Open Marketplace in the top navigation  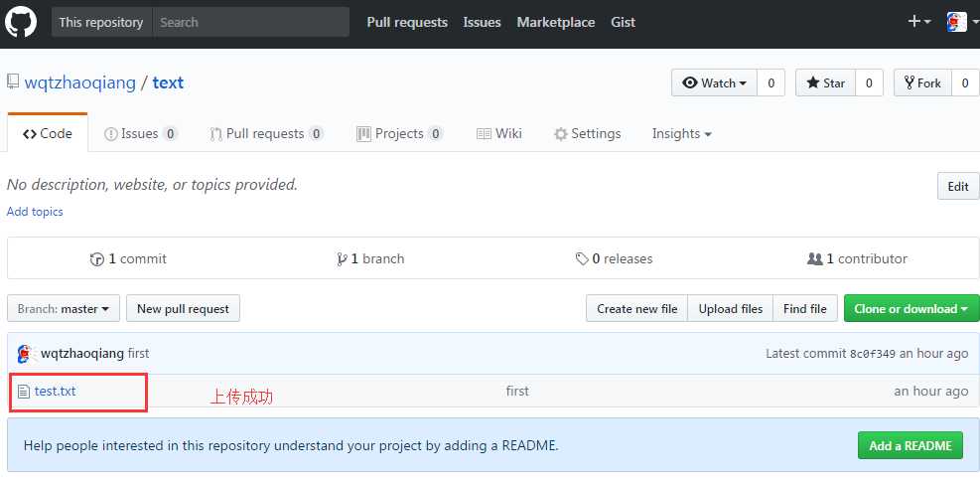coord(556,22)
